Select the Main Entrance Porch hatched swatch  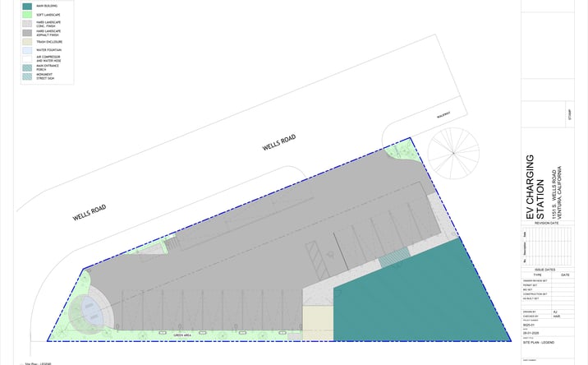[x=27, y=67]
